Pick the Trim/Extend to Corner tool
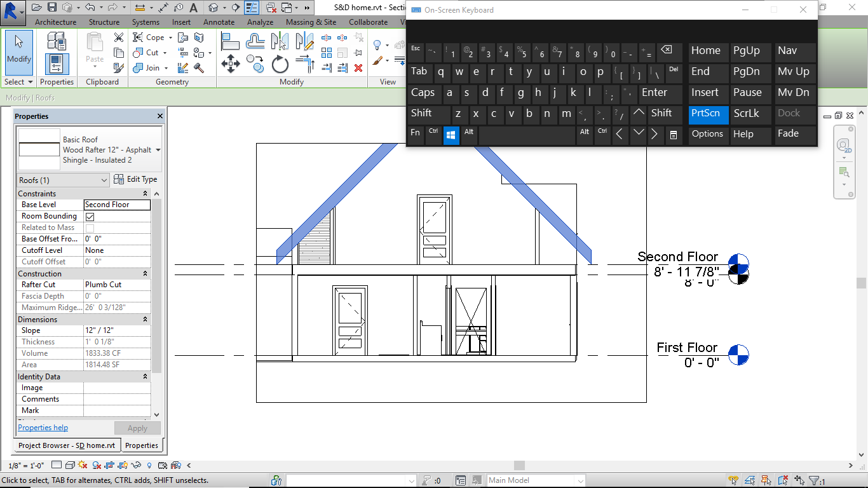The width and height of the screenshot is (868, 488). coord(306,64)
